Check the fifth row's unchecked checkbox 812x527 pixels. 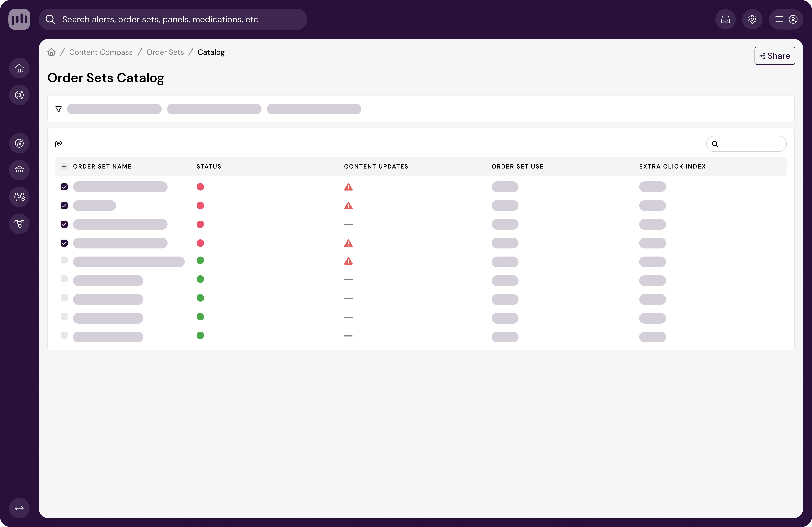click(x=64, y=260)
